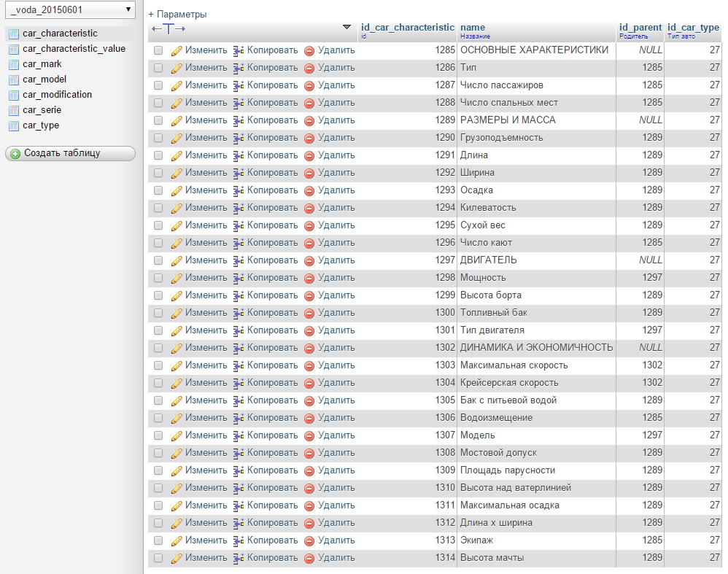Click the red delete icon in row 1292
The image size is (728, 574).
point(309,174)
